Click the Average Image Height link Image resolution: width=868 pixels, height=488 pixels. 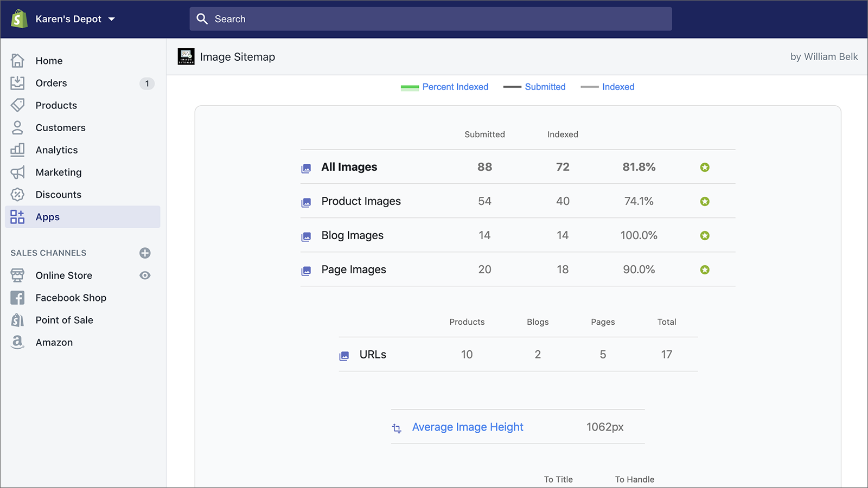tap(467, 427)
